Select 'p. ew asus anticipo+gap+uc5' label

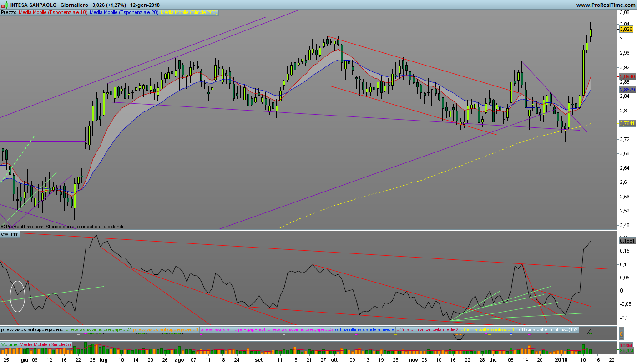pyautogui.click(x=301, y=329)
